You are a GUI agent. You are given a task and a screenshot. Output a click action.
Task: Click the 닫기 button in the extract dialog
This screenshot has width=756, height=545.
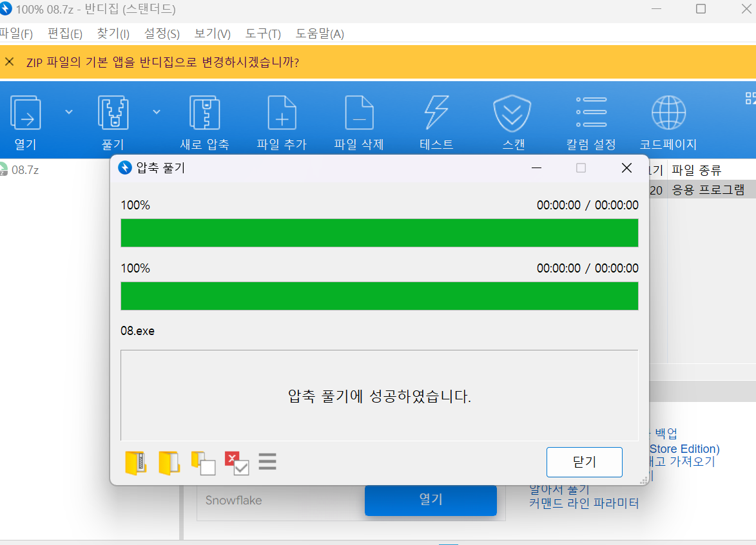pyautogui.click(x=585, y=462)
